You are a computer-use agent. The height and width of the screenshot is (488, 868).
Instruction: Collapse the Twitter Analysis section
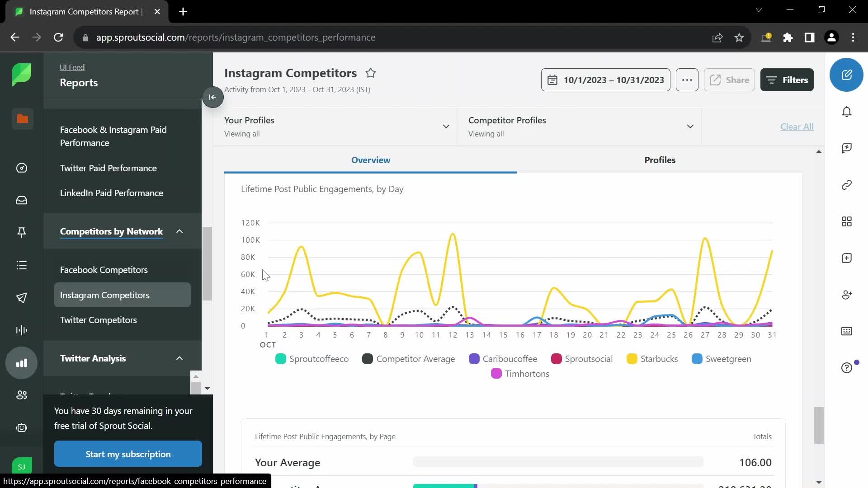tap(179, 358)
